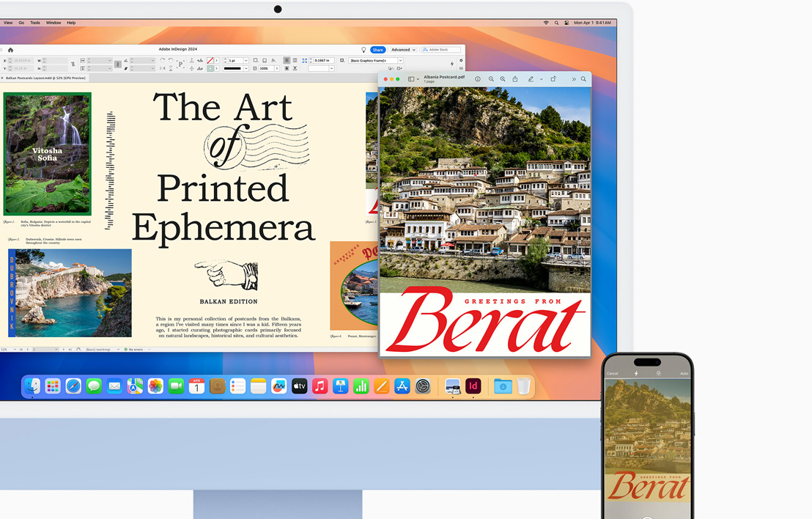812x519 pixels.
Task: Click the 100% opacity field
Action: (266, 68)
